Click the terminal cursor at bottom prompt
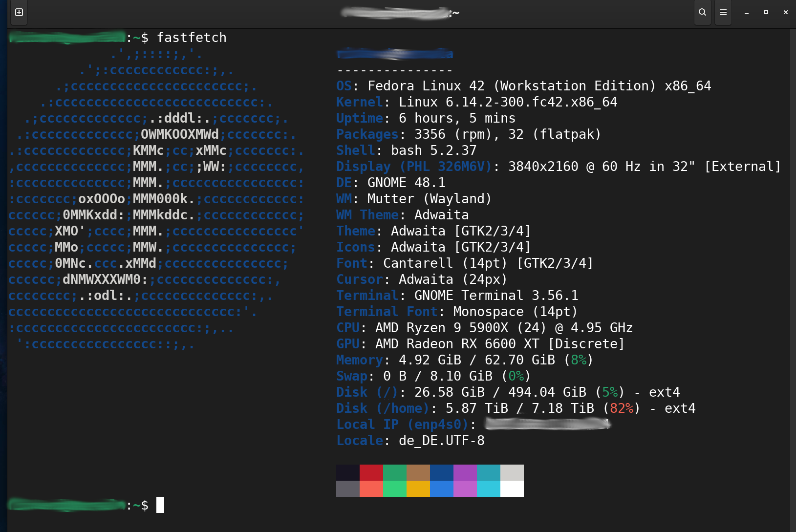Viewport: 796px width, 532px height. (x=160, y=505)
